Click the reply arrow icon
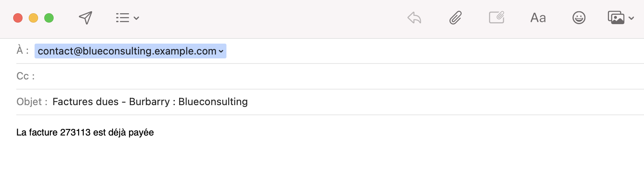The width and height of the screenshot is (644, 190). [x=414, y=18]
